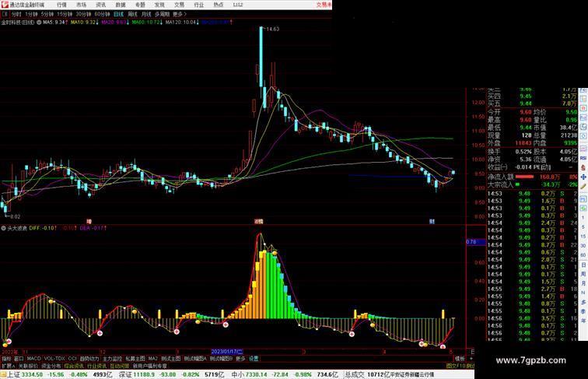Click the RSI icon in right toolbar
The width and height of the screenshot is (588, 379).
tap(583, 158)
